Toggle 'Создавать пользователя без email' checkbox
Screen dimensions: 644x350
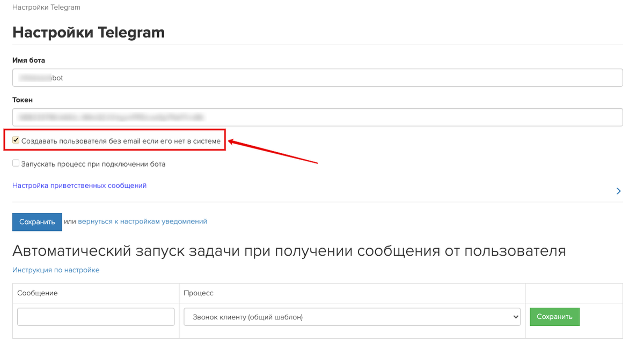tap(16, 140)
